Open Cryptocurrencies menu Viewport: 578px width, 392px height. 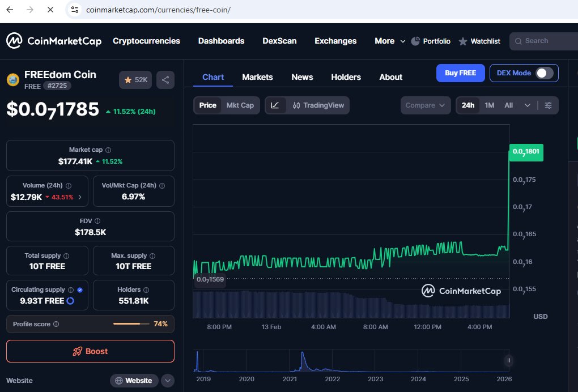[x=146, y=41]
